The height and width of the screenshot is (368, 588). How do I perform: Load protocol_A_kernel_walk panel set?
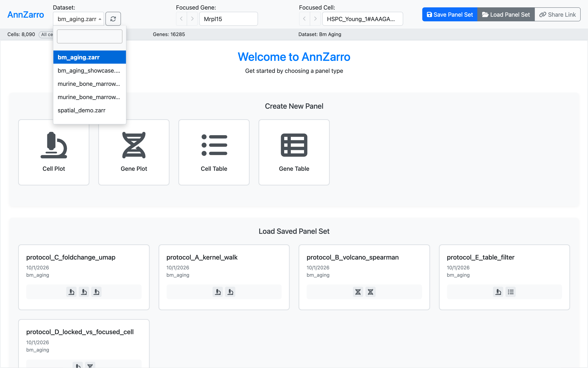[x=224, y=277]
